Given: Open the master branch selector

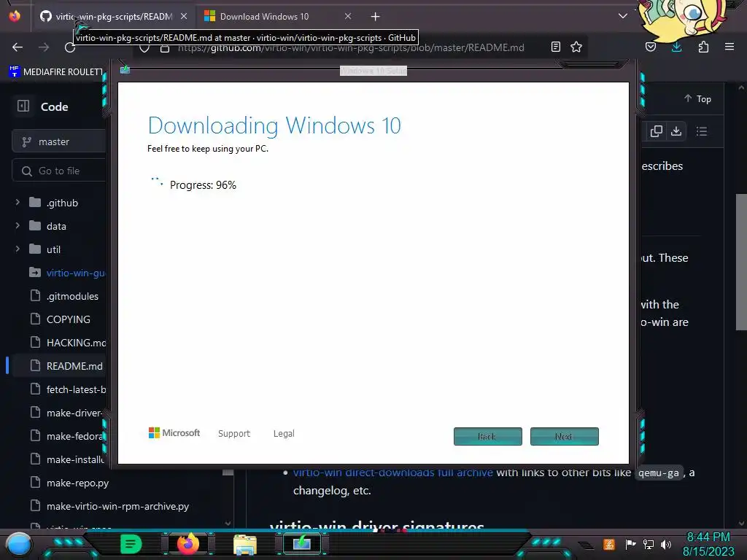Looking at the screenshot, I should point(59,141).
